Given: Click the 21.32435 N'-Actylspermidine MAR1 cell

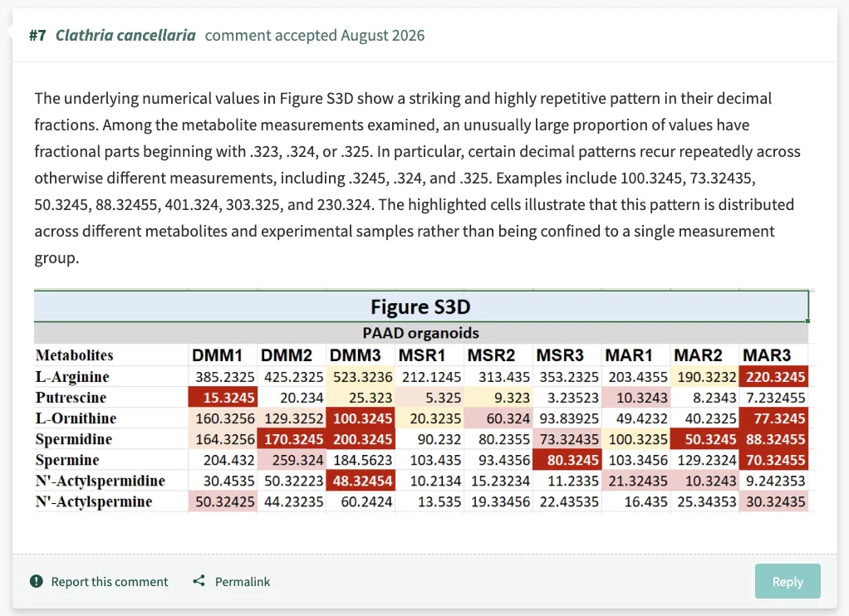Looking at the screenshot, I should pos(636,480).
